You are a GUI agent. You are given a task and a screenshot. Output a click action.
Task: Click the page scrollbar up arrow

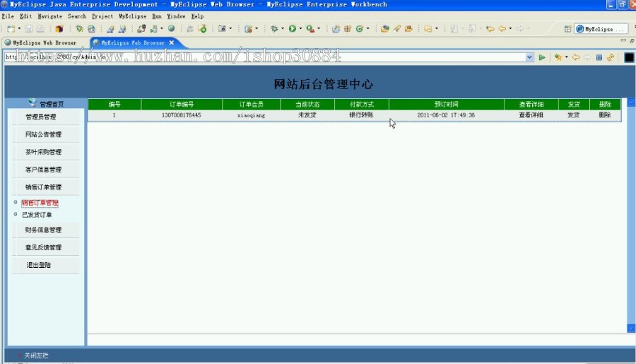pos(631,102)
